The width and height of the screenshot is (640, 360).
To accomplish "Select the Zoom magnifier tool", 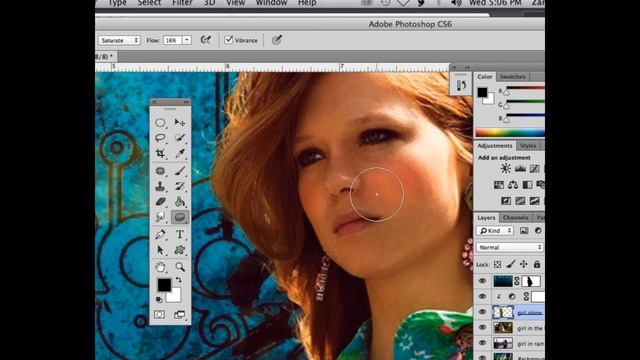I will point(180,267).
